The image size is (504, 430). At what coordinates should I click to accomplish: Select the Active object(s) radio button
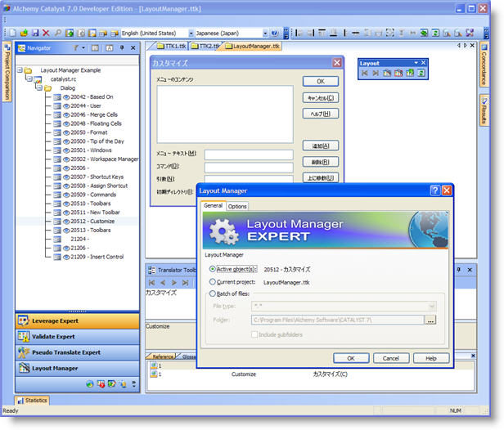(x=212, y=269)
